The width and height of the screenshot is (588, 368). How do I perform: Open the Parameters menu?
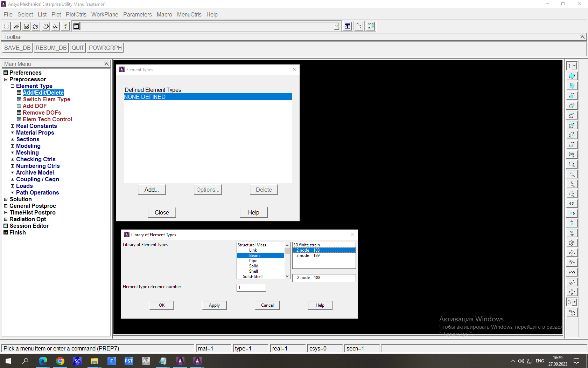[x=138, y=15]
